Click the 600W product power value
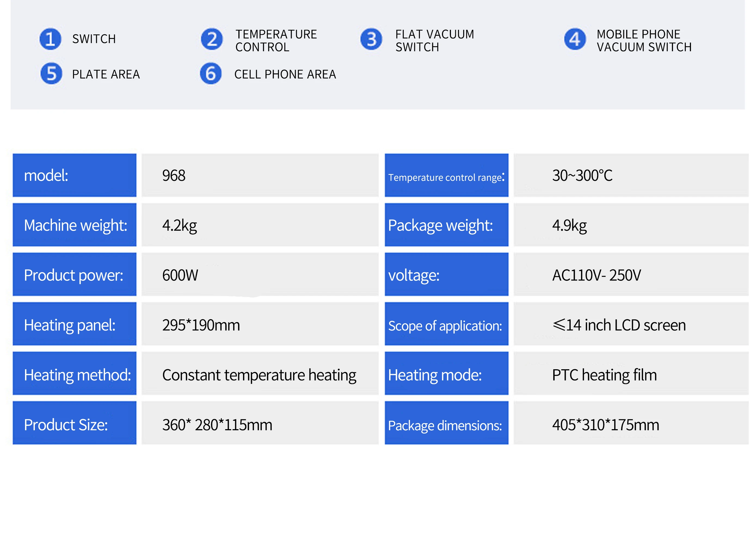The width and height of the screenshot is (756, 534). [180, 275]
